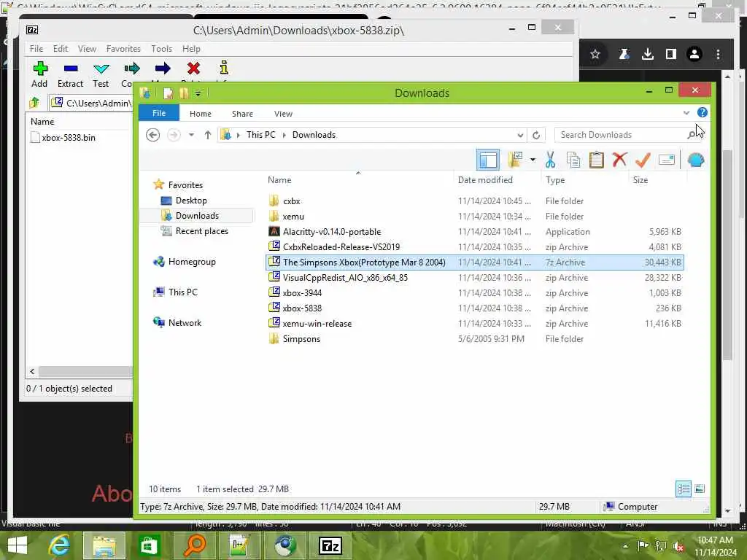Click the folder options icon in Explorer toolbar
Viewport: 747px width, 560px height.
[516, 160]
